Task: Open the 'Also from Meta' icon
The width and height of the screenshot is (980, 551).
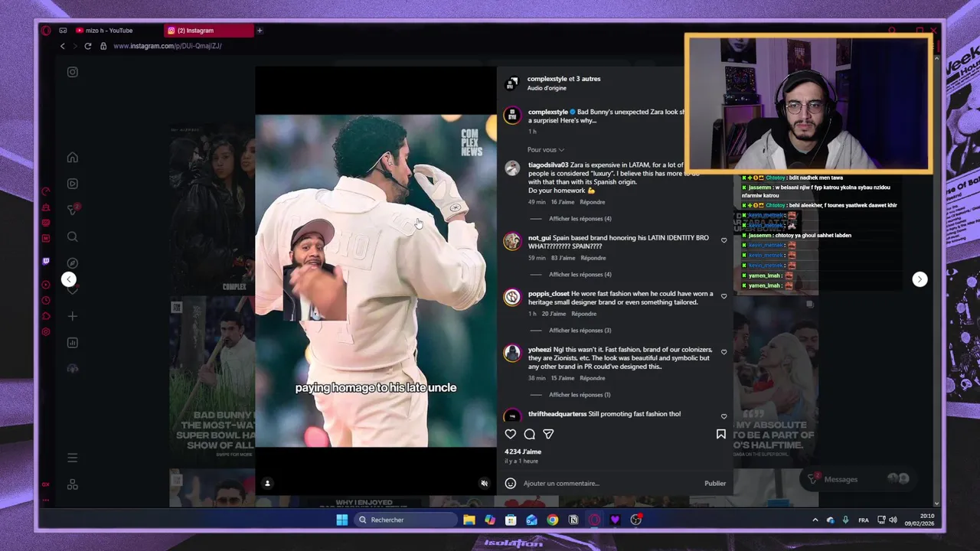Action: [x=73, y=484]
